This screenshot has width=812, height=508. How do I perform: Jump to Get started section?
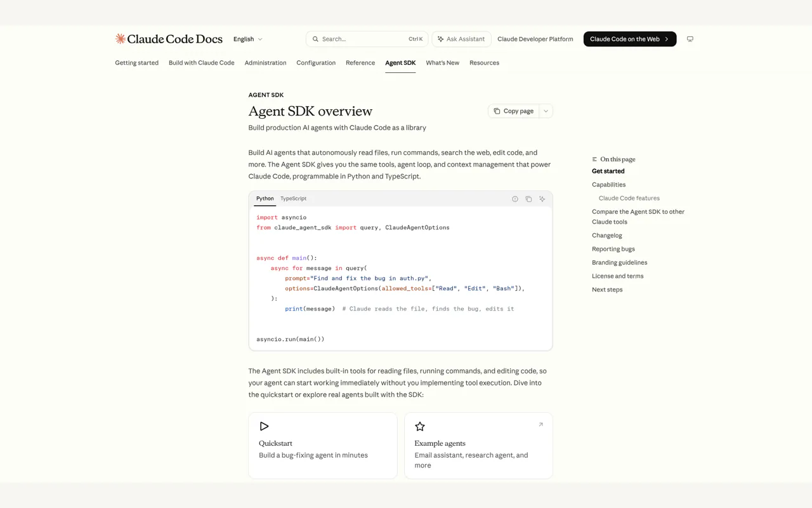[608, 171]
